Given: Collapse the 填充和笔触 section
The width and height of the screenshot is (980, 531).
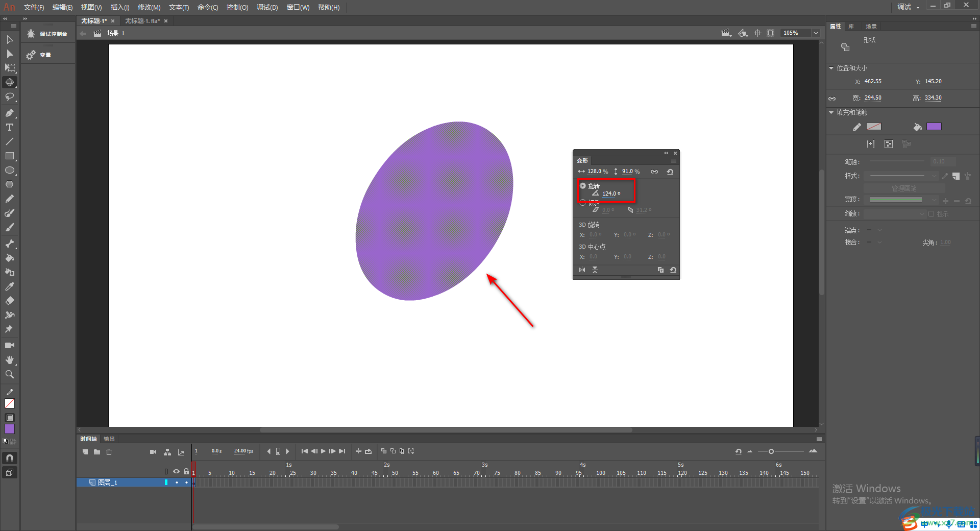Looking at the screenshot, I should [x=831, y=112].
